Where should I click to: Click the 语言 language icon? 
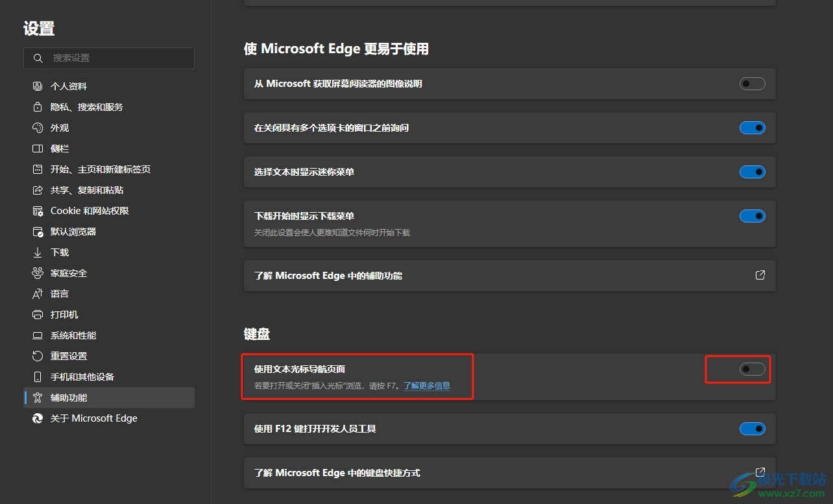[38, 294]
